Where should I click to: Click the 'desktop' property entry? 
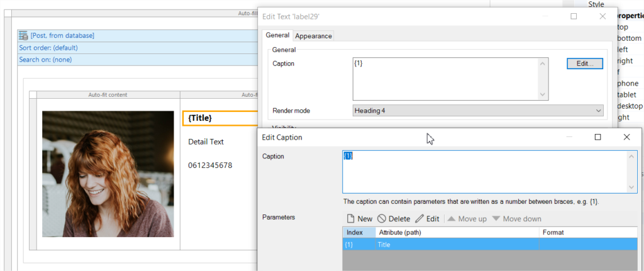click(630, 106)
